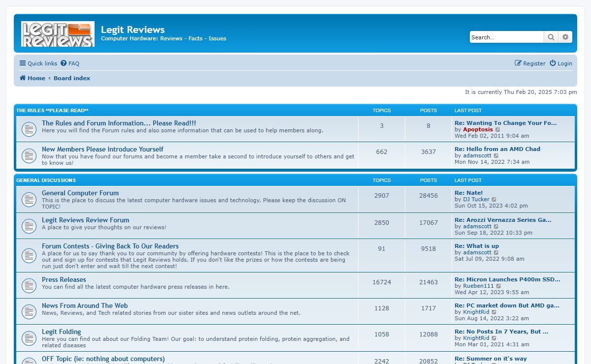View latest post icon next to Apoptosis

tap(497, 130)
